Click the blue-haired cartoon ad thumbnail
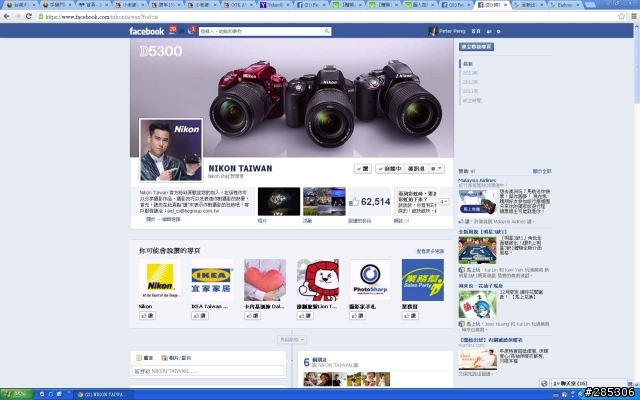 pos(478,304)
